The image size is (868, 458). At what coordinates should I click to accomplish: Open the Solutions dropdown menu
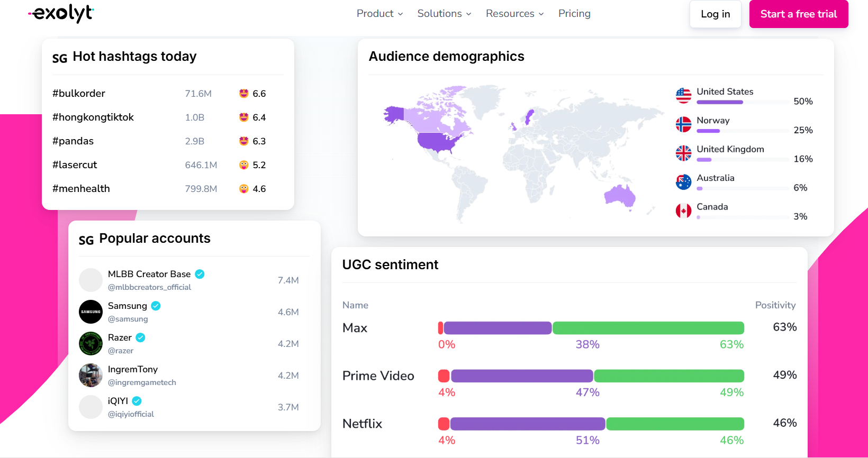pos(444,14)
